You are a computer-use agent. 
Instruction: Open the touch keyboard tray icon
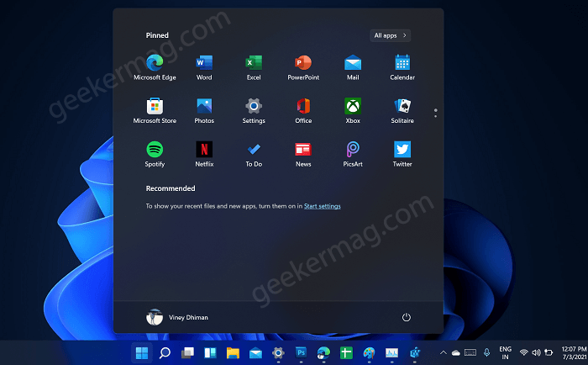point(470,352)
